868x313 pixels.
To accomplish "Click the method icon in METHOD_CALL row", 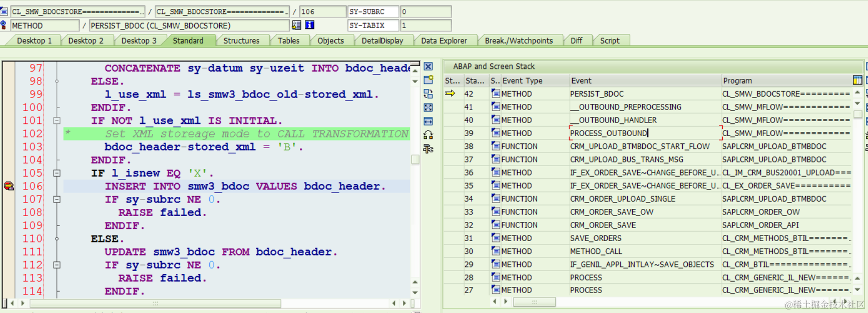I will coord(496,251).
